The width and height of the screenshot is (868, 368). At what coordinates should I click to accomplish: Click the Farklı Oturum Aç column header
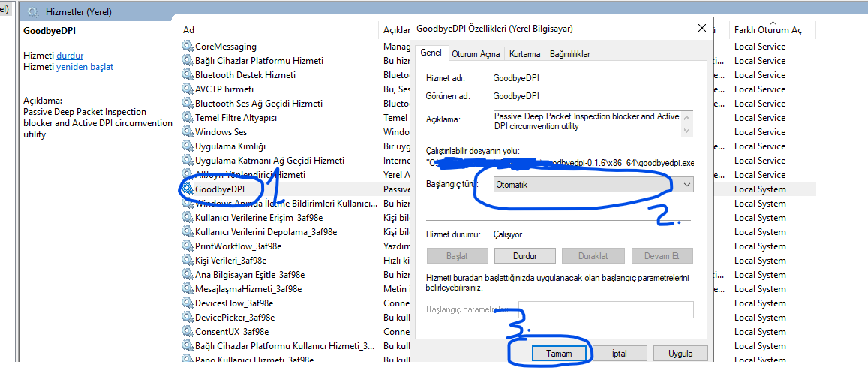pyautogui.click(x=767, y=29)
